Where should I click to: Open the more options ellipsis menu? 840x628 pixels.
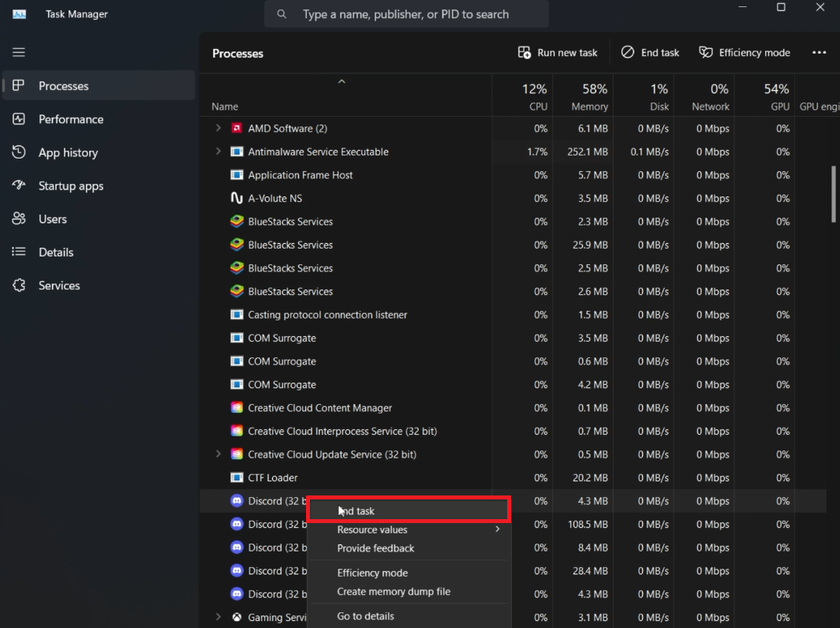(x=819, y=52)
